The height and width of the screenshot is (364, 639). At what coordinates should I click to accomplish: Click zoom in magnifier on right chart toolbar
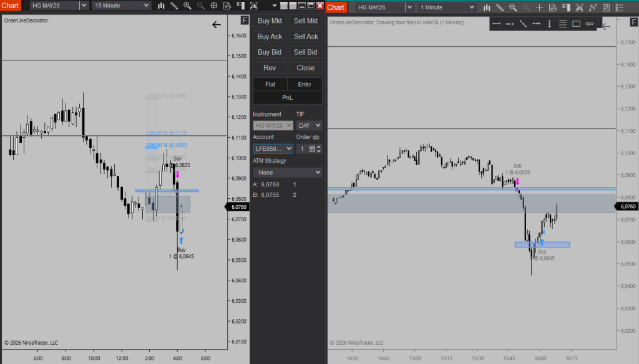513,7
